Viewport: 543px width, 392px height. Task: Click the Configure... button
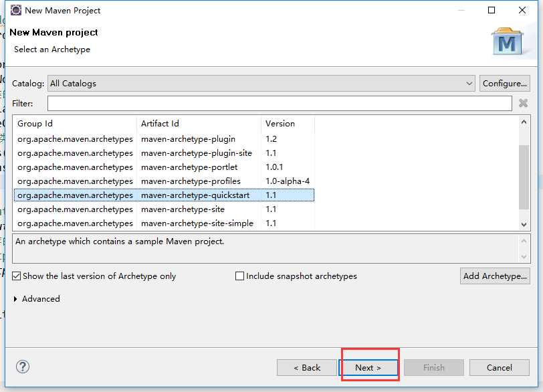coord(505,84)
